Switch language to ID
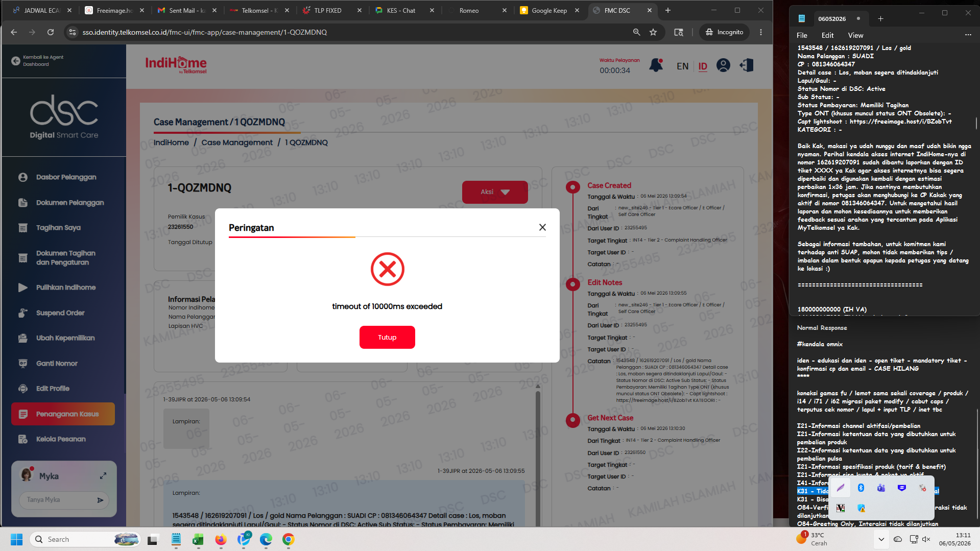The image size is (980, 551). (x=703, y=66)
